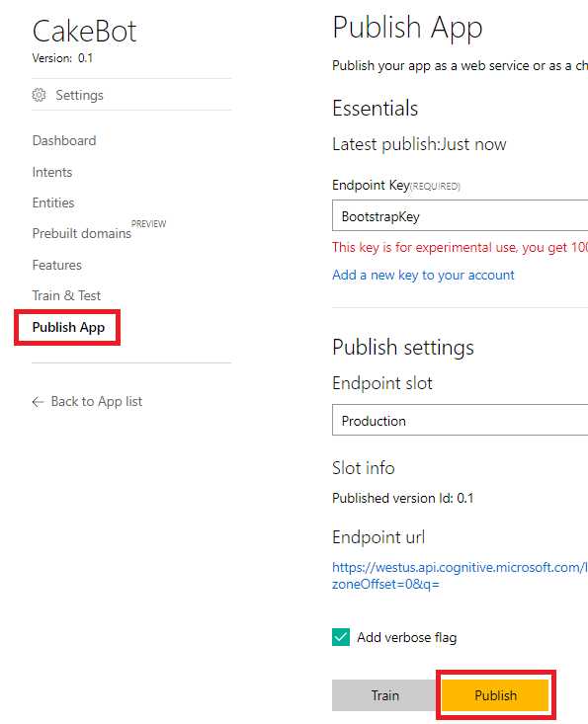Open the Settings label in the sidebar
588x724 pixels.
79,95
